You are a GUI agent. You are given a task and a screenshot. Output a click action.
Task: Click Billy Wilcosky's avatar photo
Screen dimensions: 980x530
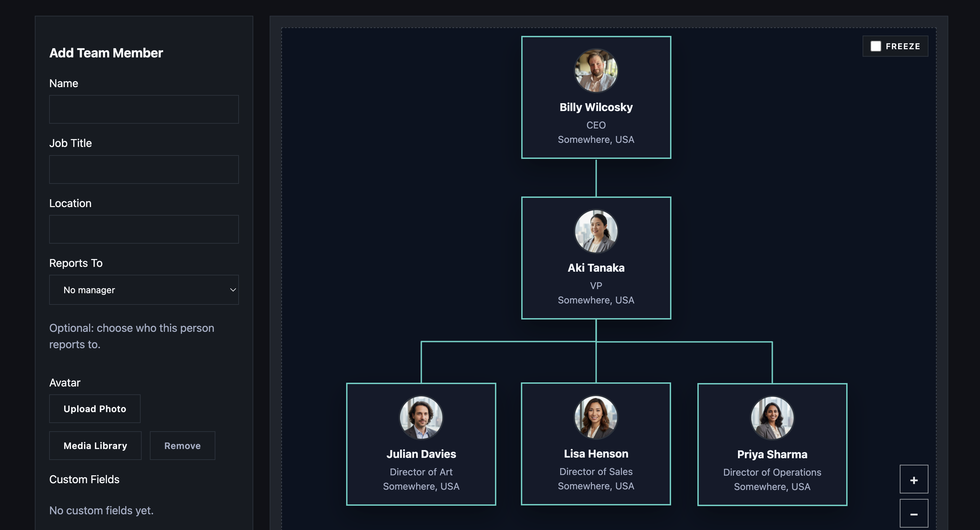point(596,71)
